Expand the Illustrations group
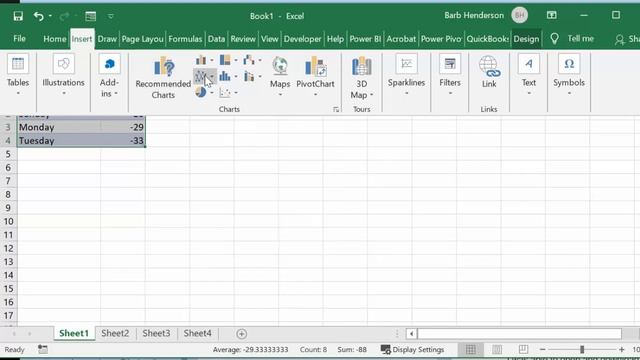 (x=63, y=76)
